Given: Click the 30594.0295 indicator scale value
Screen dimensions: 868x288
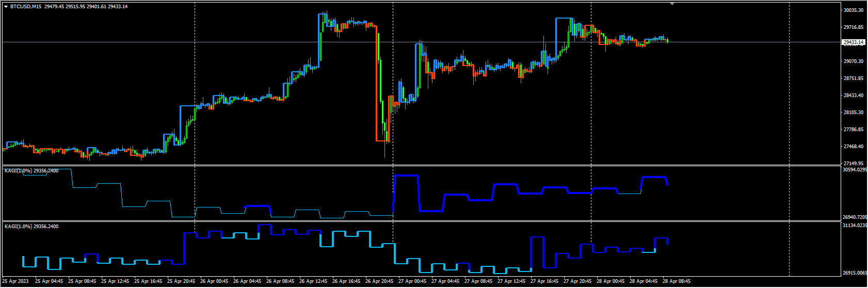Looking at the screenshot, I should [855, 170].
